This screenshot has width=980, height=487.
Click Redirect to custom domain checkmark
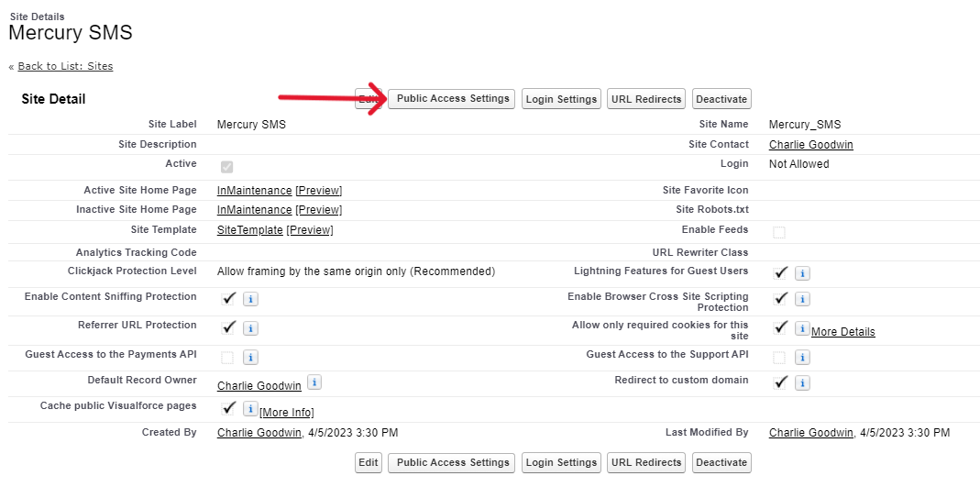pos(780,382)
